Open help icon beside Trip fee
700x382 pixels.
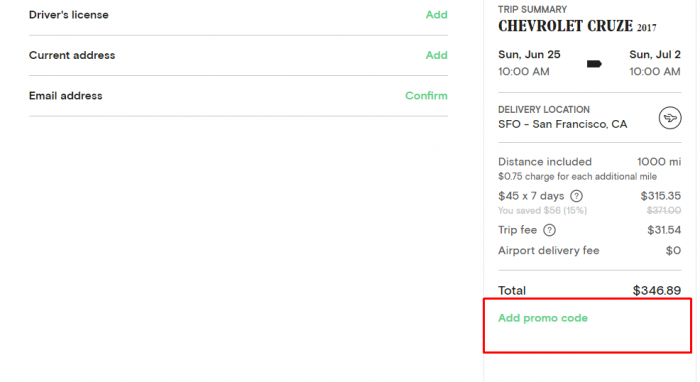[x=549, y=230]
